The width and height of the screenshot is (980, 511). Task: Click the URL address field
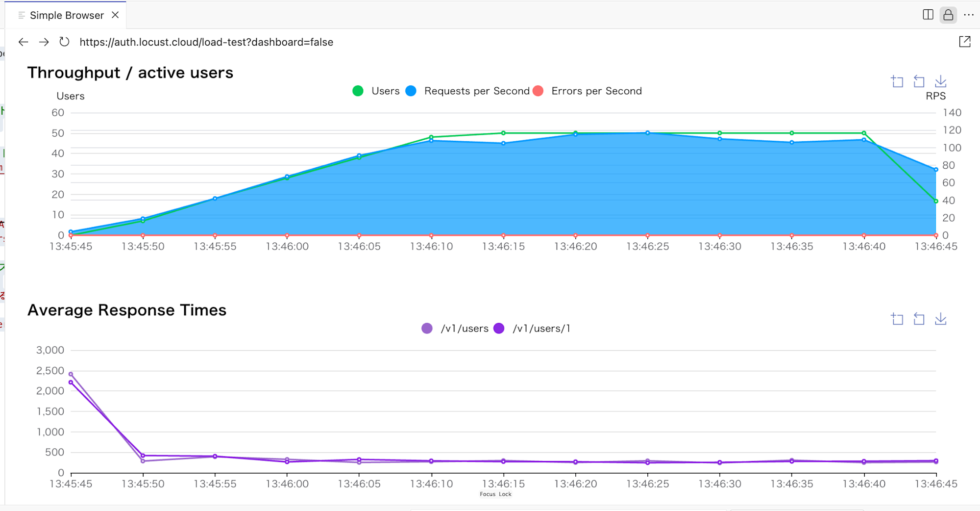[x=206, y=42]
